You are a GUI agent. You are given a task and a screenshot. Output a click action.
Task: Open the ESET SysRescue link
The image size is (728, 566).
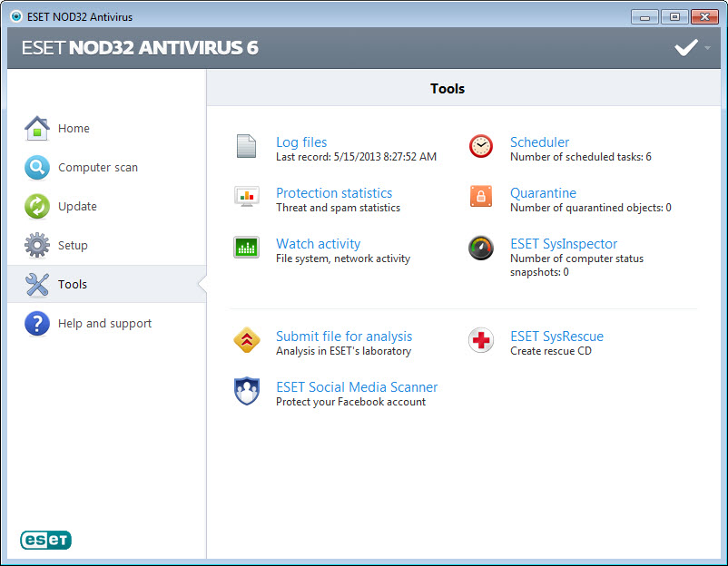pos(556,336)
